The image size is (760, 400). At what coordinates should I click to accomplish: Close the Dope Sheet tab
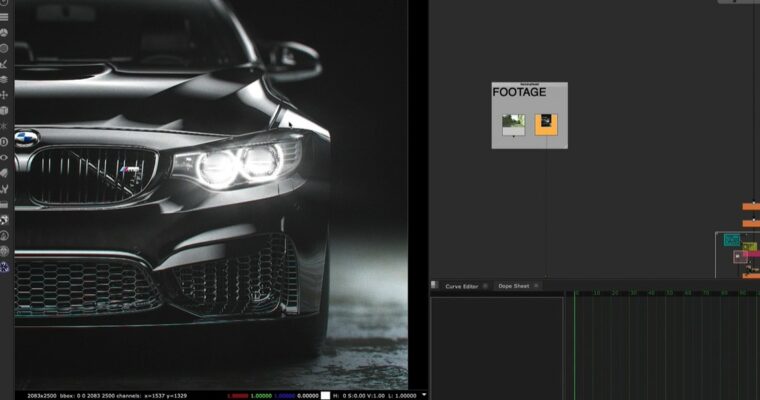tap(536, 286)
